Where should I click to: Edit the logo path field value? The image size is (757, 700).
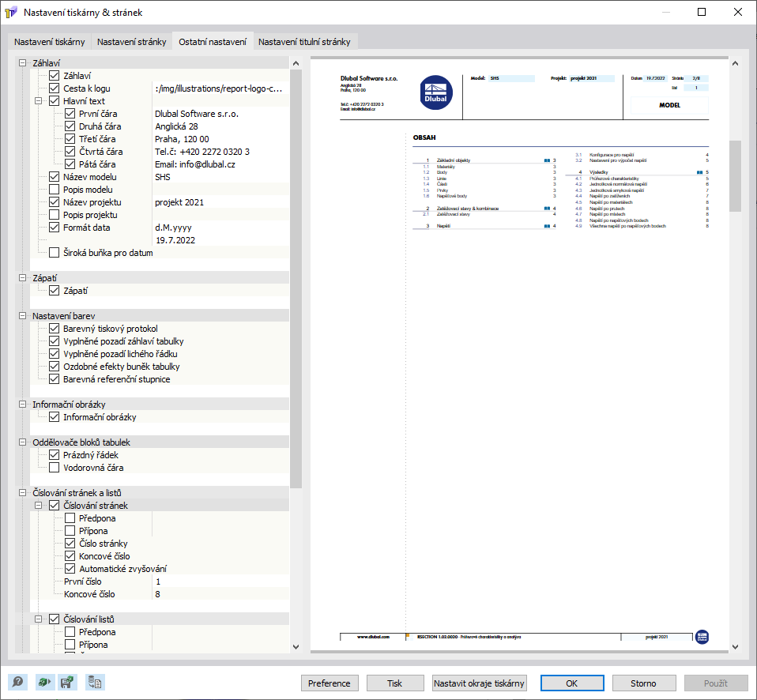point(220,88)
